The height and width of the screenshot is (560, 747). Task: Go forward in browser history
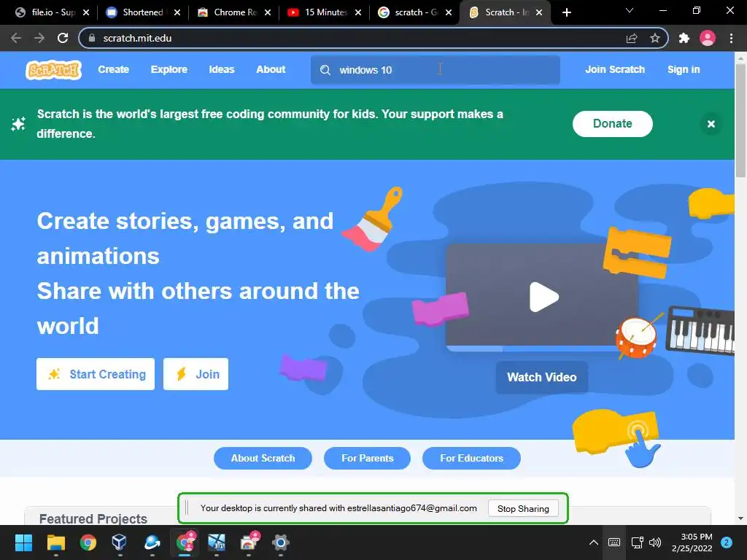click(x=39, y=38)
